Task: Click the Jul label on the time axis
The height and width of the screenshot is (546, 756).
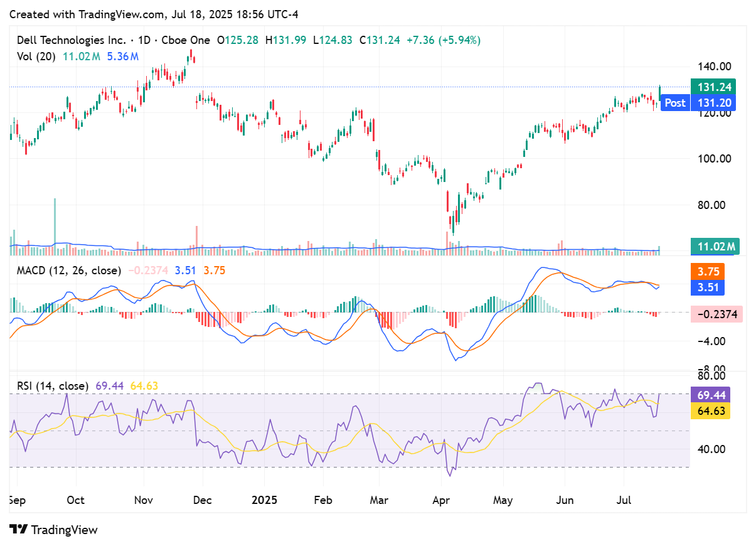Action: [622, 500]
